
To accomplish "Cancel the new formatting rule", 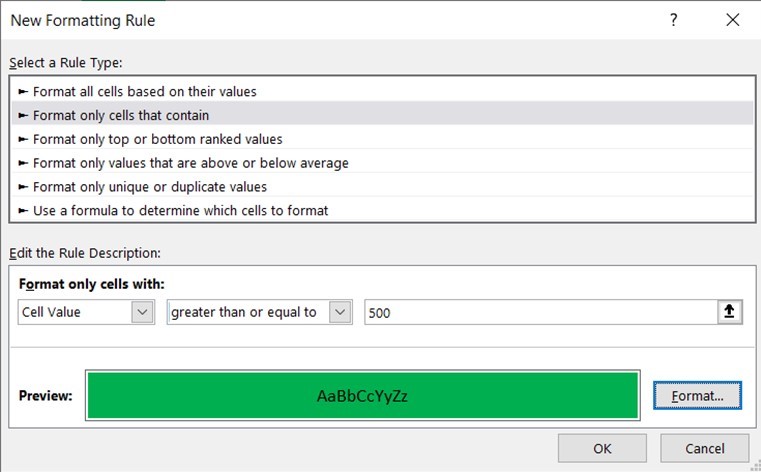I will 705,449.
